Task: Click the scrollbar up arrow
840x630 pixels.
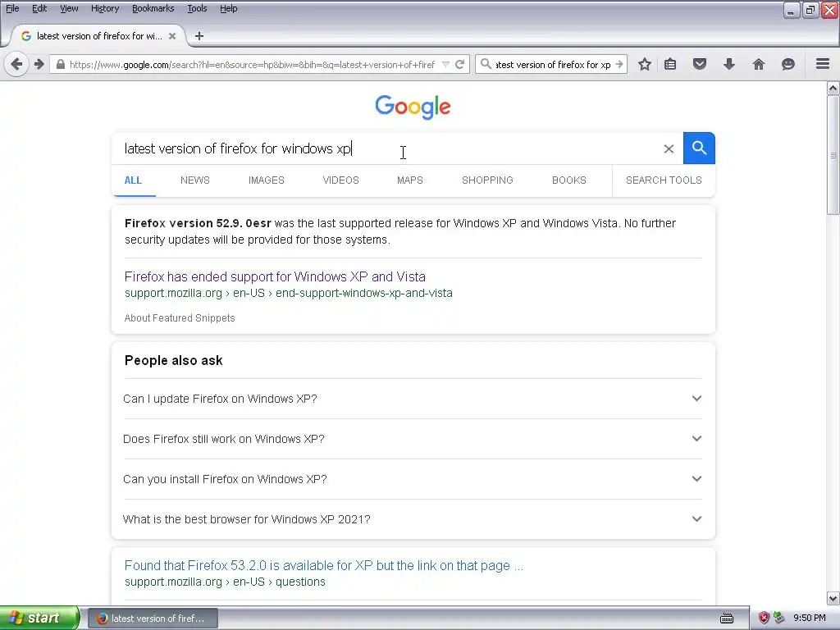Action: pyautogui.click(x=833, y=88)
